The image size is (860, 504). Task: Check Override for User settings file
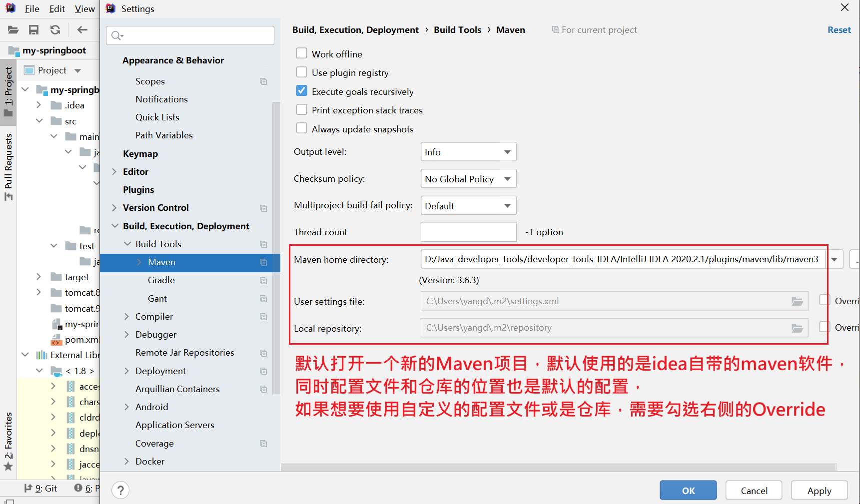click(825, 300)
